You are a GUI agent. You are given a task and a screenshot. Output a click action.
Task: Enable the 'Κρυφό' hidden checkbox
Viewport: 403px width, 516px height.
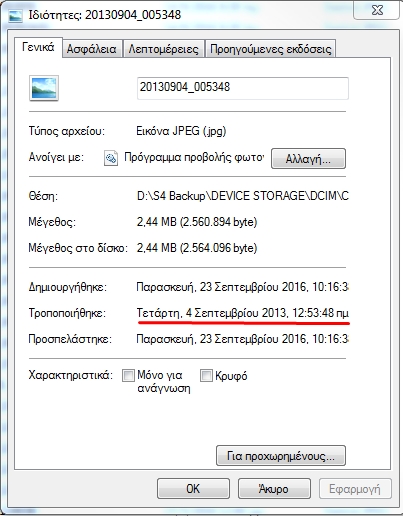206,375
